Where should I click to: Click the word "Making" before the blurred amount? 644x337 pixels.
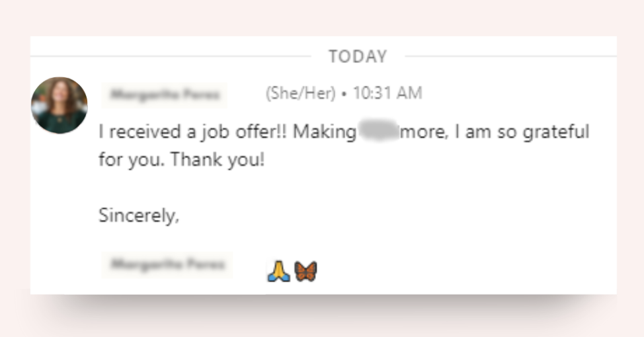point(325,131)
